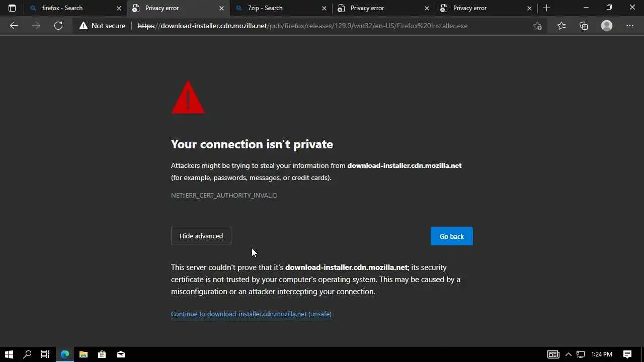Close the active Privacy error tab
This screenshot has height=362, width=644.
point(221,8)
